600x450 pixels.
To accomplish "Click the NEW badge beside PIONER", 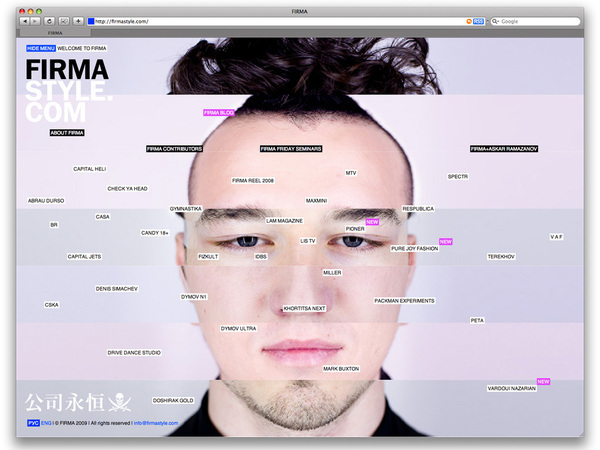I will pyautogui.click(x=372, y=222).
